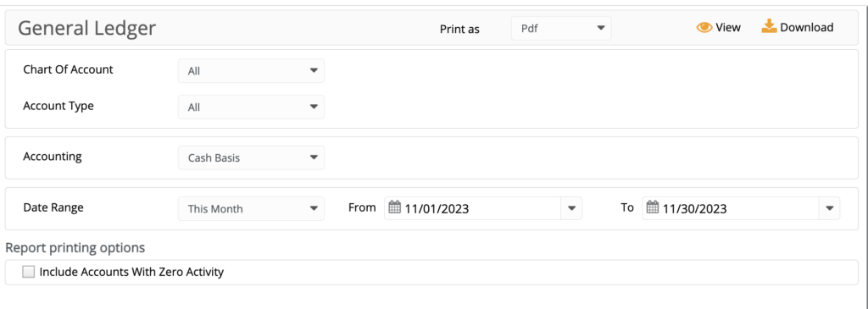Click the orange eye View icon

coord(704,28)
